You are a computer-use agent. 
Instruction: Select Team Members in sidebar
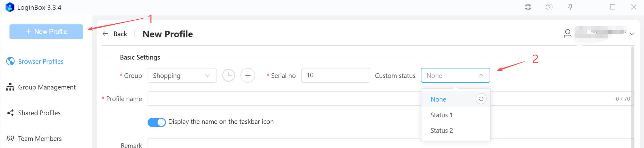pyautogui.click(x=40, y=139)
